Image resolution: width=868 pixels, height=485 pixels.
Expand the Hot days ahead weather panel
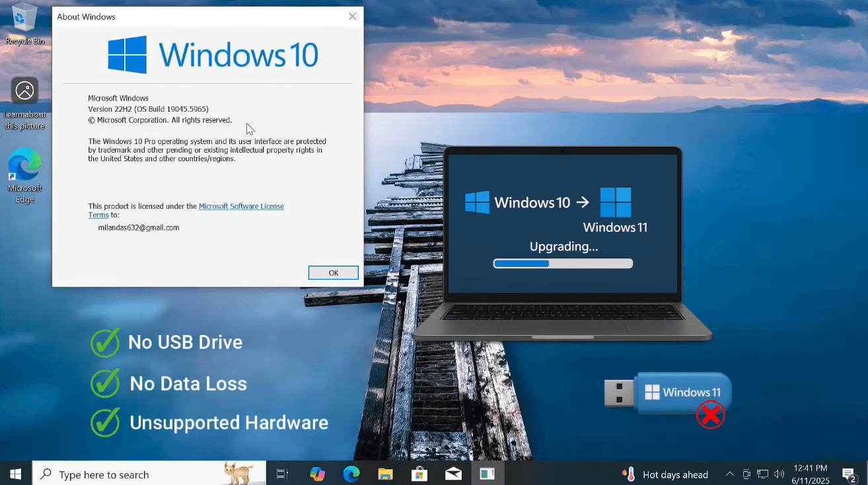pos(665,474)
